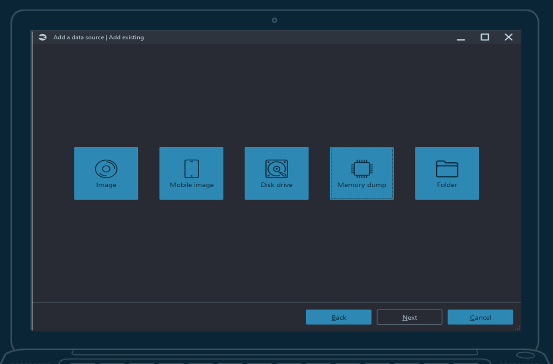Maximize the Add a data source window
This screenshot has height=364, width=553.
485,37
